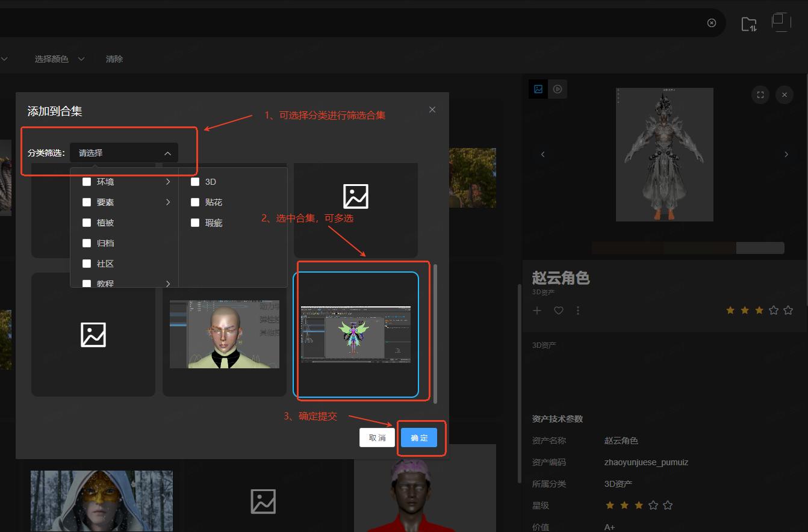
Task: Switch to video preview mode icon
Action: click(x=558, y=89)
